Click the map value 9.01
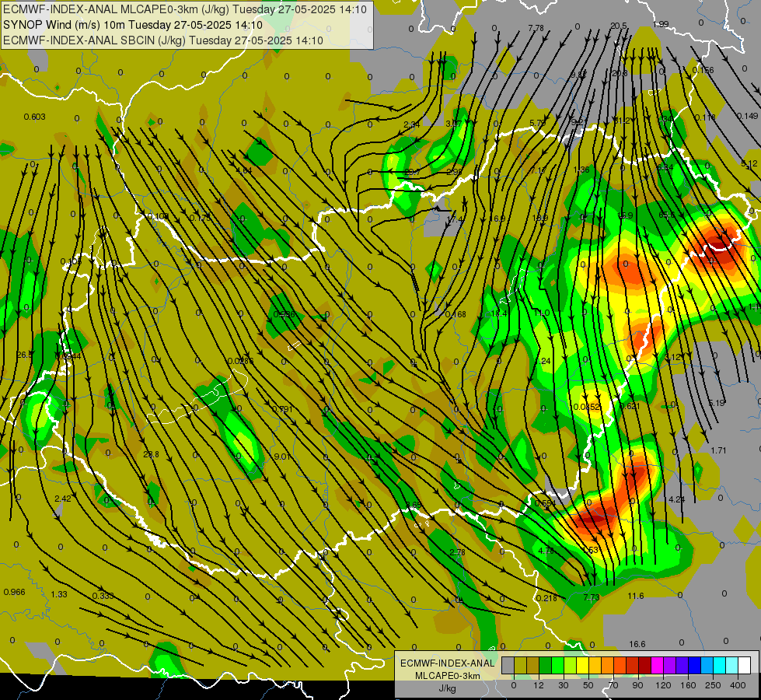761x700 pixels. (x=282, y=456)
